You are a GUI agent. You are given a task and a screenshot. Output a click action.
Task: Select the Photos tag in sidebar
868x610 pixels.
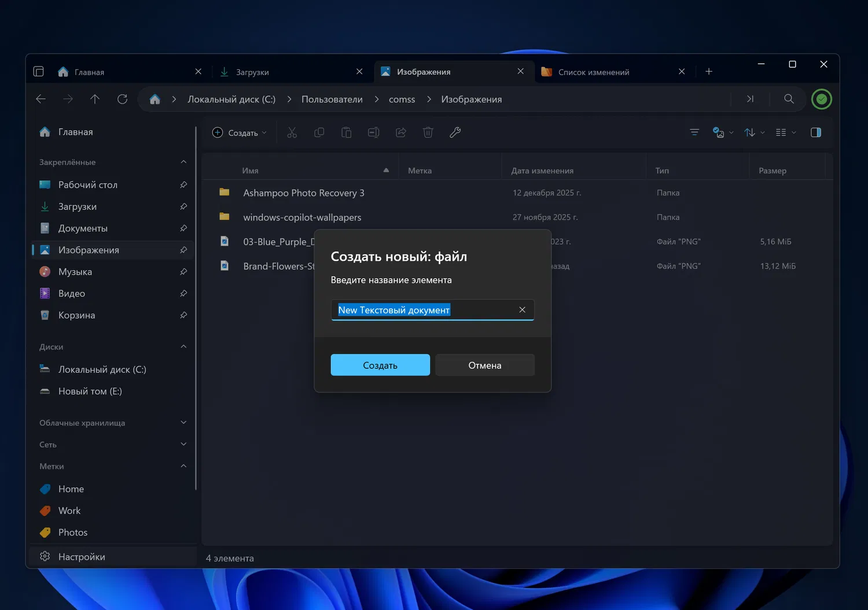(113, 533)
